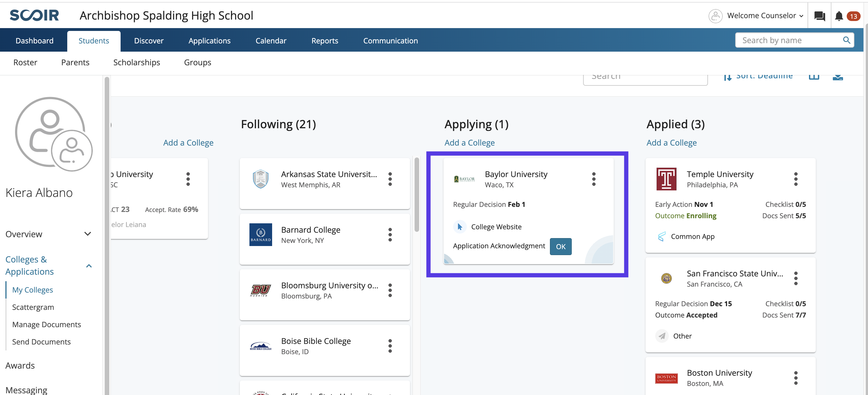The width and height of the screenshot is (868, 395).
Task: Open the Dashboard tab
Action: tap(34, 41)
